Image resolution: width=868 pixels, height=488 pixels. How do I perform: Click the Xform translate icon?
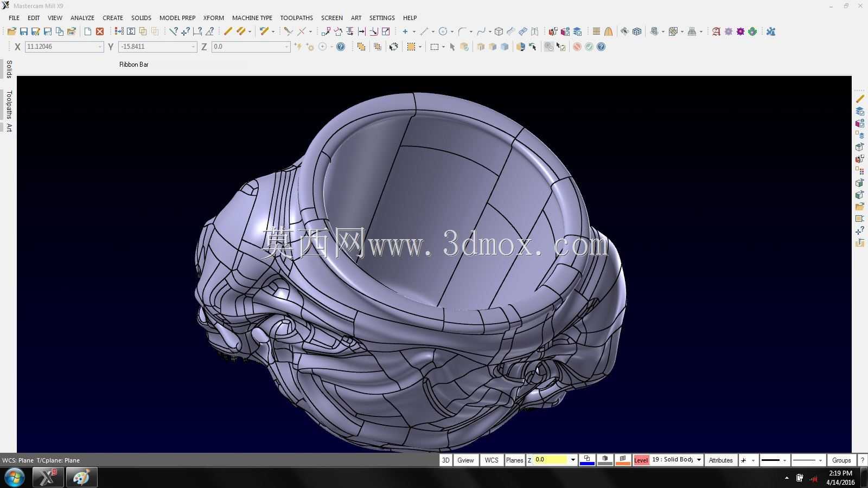pos(325,31)
